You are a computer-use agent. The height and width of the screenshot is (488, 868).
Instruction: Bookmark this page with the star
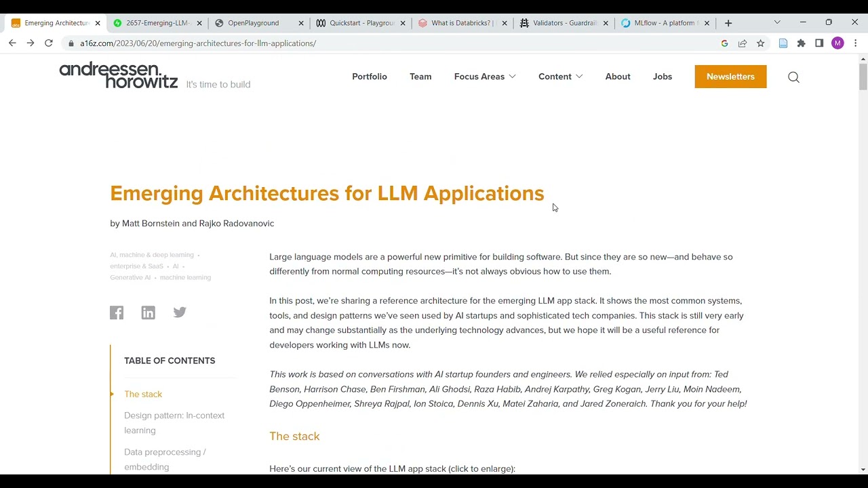(761, 43)
